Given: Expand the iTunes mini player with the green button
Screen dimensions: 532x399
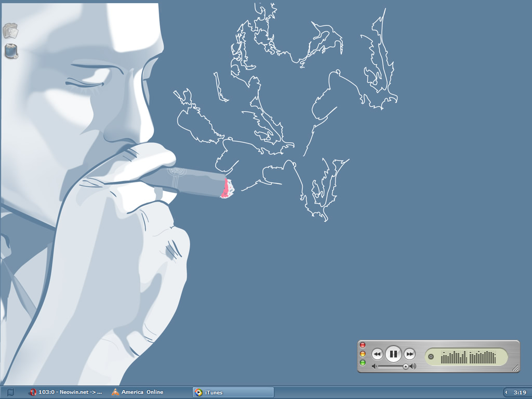Looking at the screenshot, I should click(x=362, y=363).
